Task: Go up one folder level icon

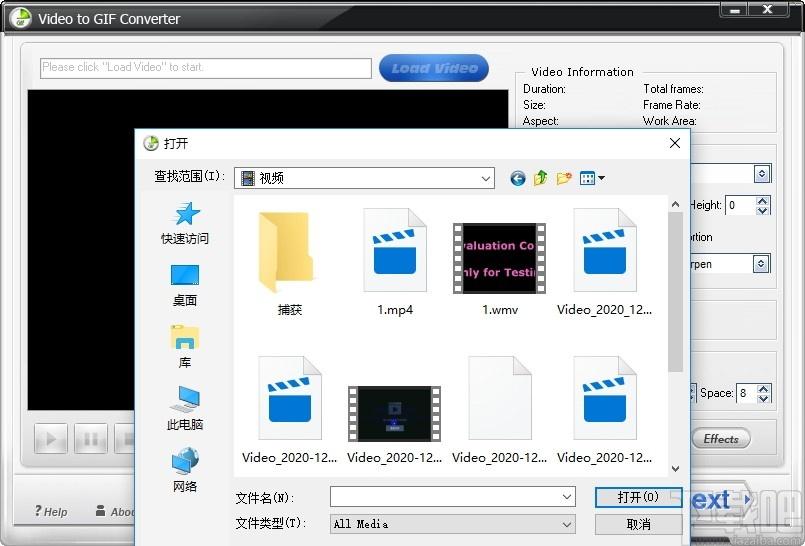Action: click(x=541, y=178)
